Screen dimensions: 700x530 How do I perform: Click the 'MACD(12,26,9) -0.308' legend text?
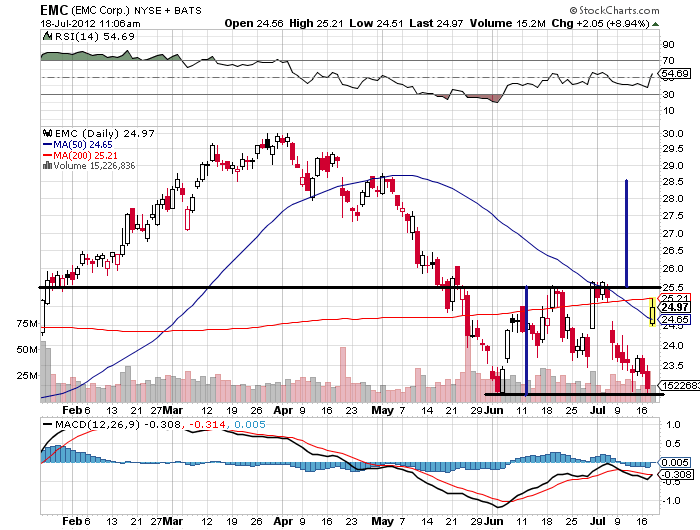click(x=118, y=424)
